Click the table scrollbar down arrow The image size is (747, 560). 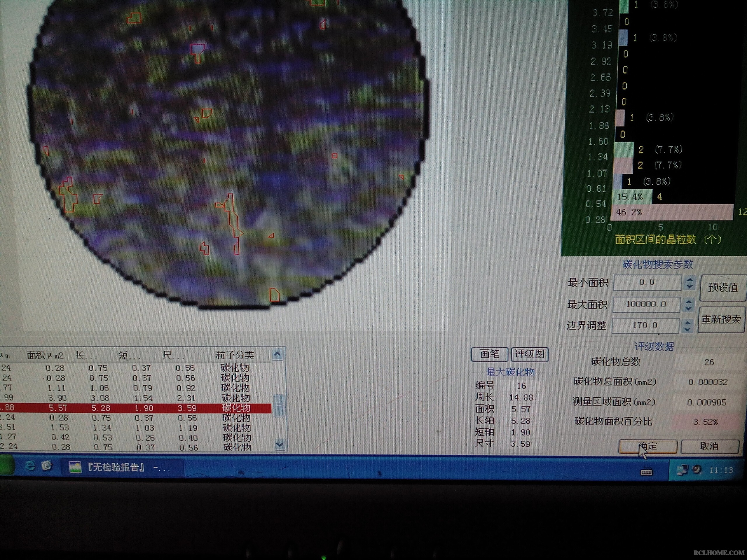point(279,445)
